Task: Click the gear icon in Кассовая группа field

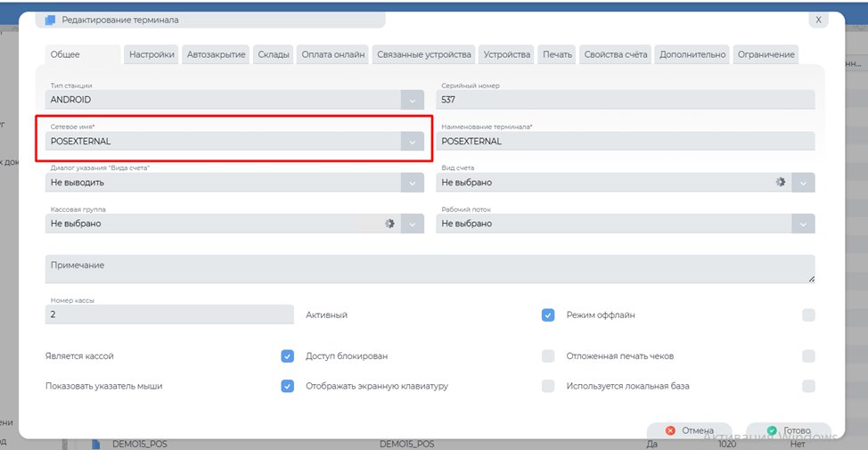Action: pos(389,224)
